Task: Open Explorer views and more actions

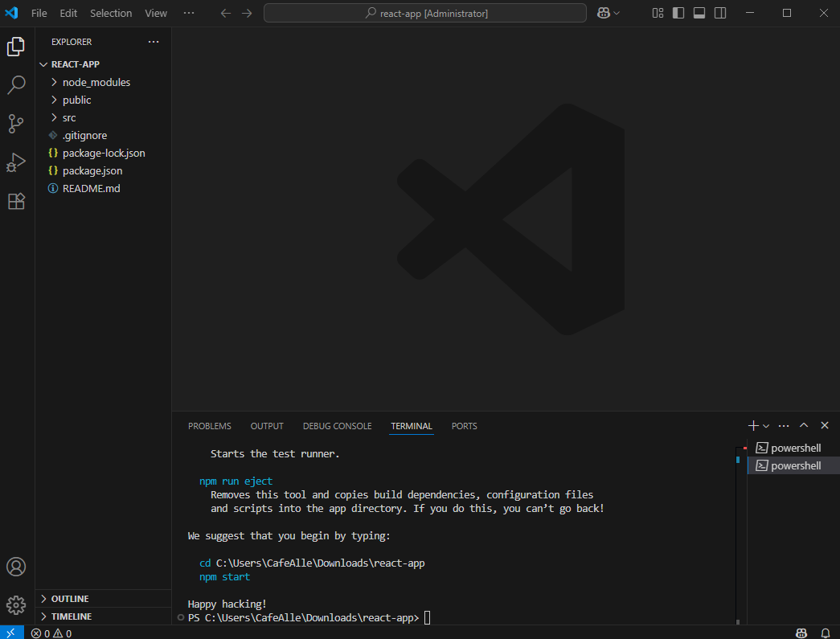Action: (x=154, y=42)
